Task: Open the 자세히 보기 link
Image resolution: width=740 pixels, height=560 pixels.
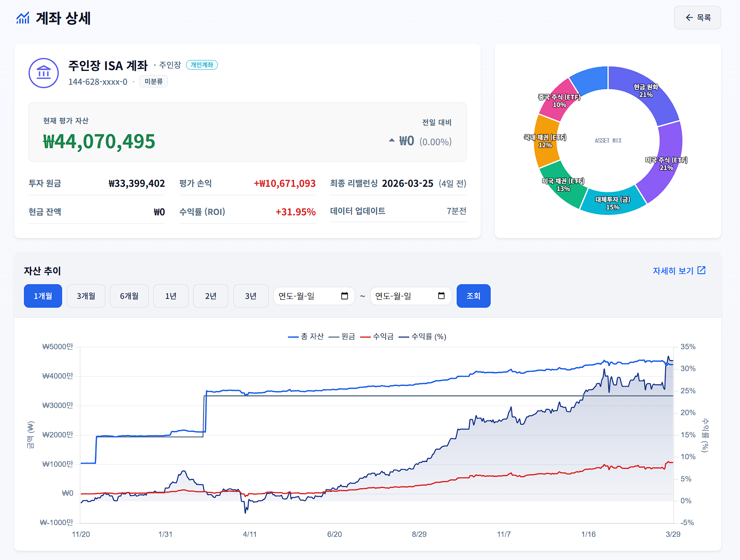Action: point(673,271)
